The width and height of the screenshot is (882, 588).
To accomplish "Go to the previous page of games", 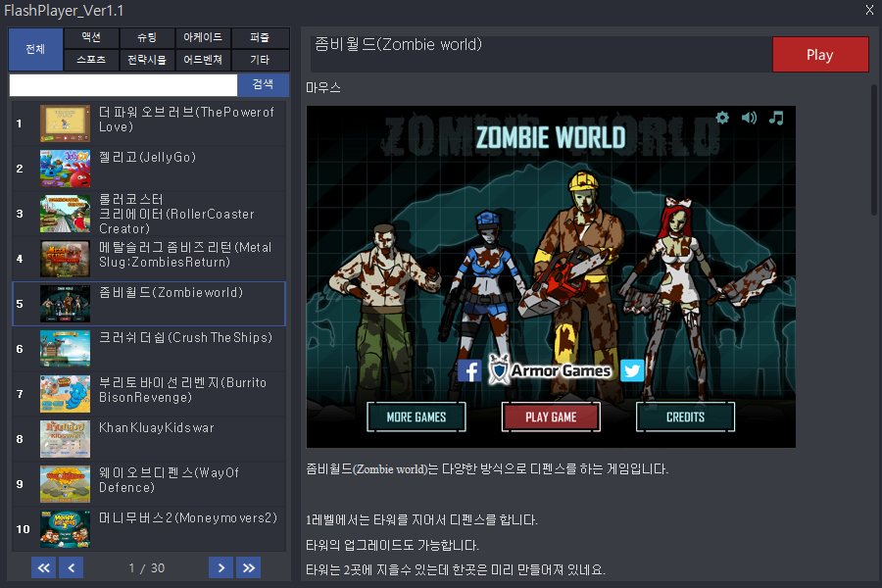I will [x=72, y=567].
